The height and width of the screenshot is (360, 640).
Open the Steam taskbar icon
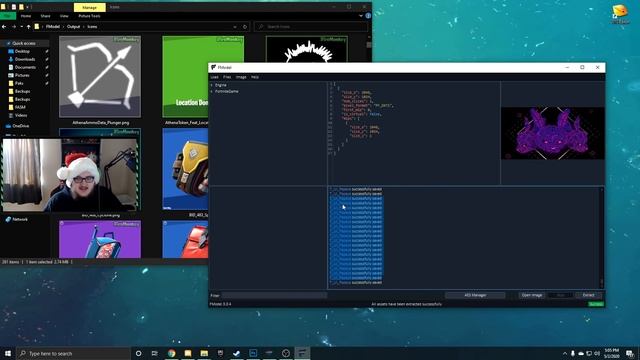(x=236, y=353)
